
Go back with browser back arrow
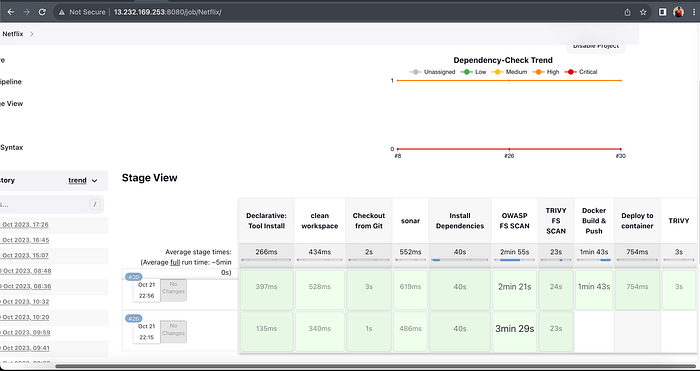(11, 12)
